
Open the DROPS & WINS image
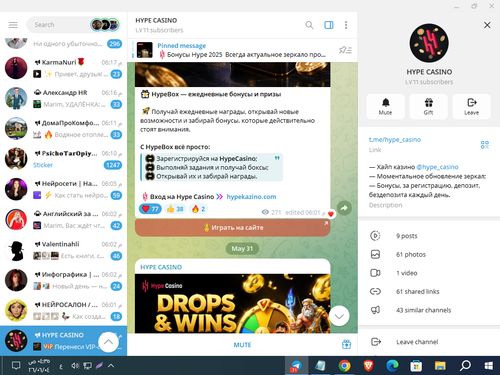[233, 303]
